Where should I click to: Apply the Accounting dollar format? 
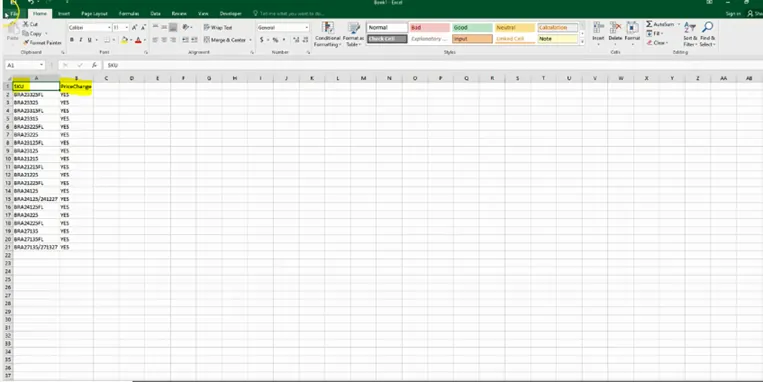(261, 40)
